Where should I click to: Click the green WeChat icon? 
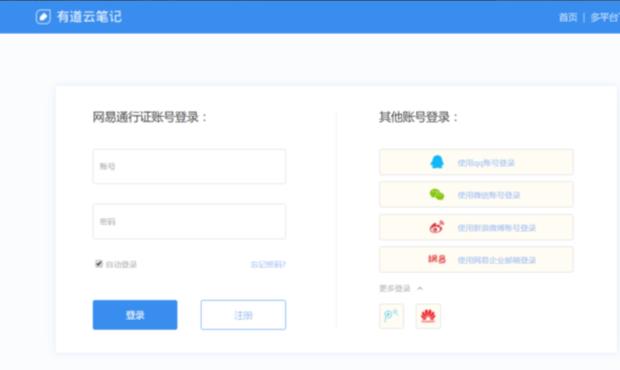pyautogui.click(x=437, y=194)
